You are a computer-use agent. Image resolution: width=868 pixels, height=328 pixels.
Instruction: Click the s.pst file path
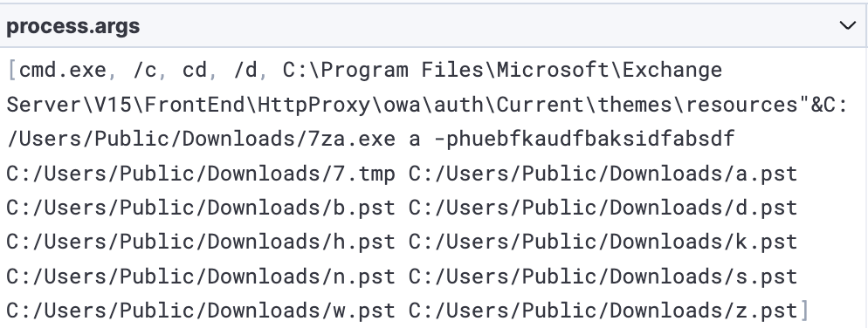[603, 276]
